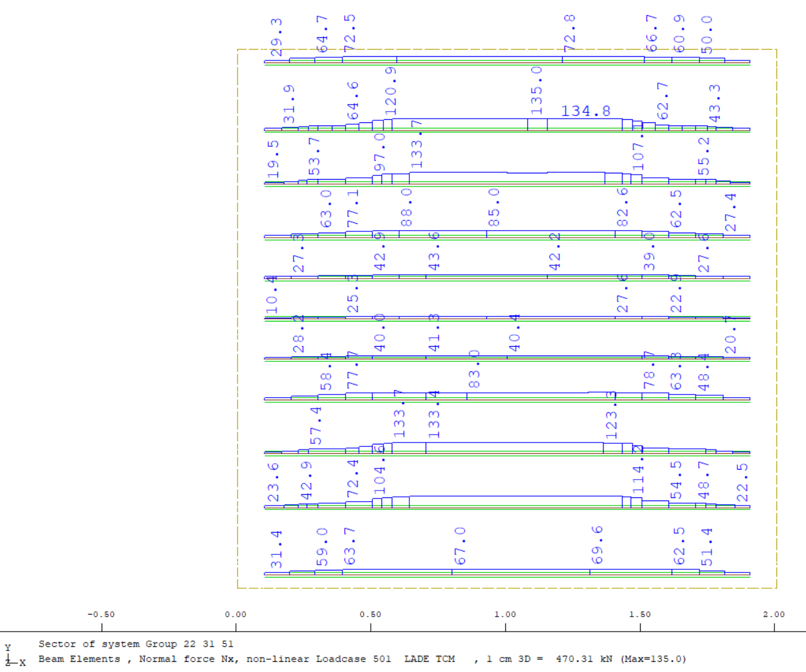
Task: Click the 10.4 value label
Action: tap(272, 295)
